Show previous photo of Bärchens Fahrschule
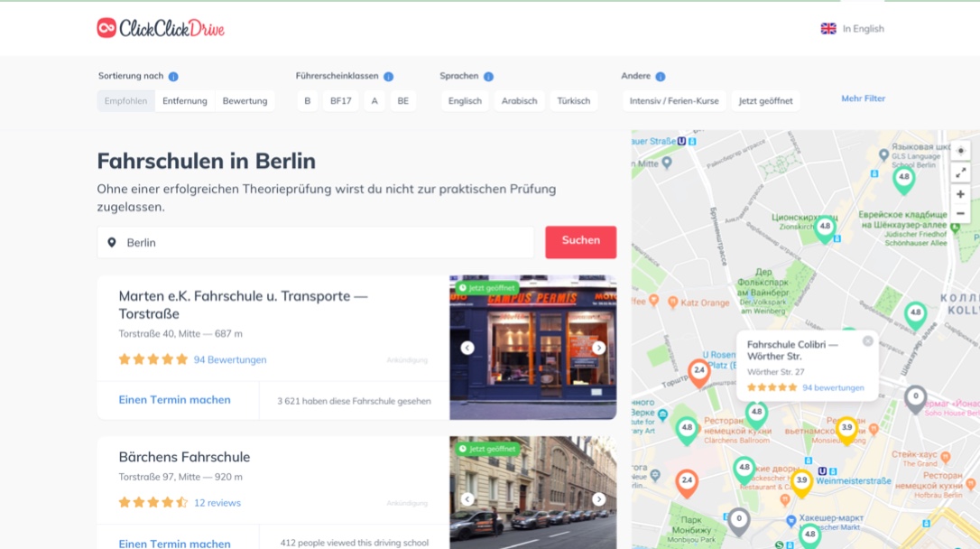Viewport: 980px width, 549px height. pyautogui.click(x=467, y=499)
